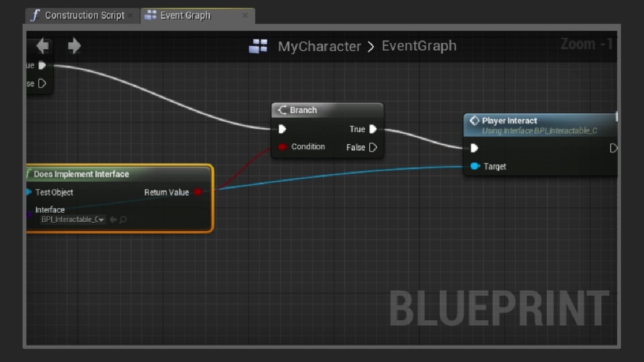Click the blue Target pin on Player Interact
Viewport: 644px width, 362px height.
474,166
